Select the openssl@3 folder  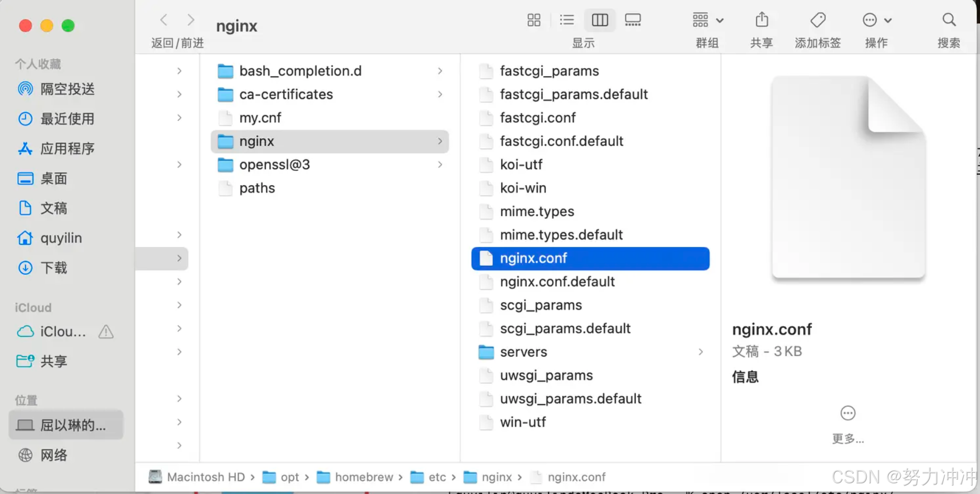pos(330,164)
